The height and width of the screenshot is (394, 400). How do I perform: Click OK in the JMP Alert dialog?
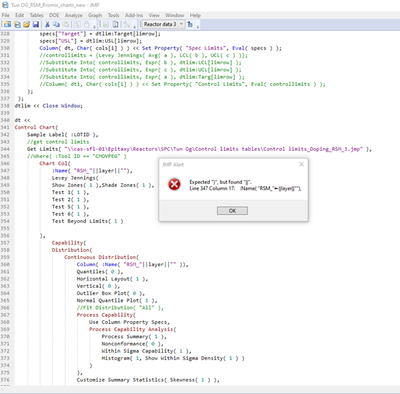(x=232, y=211)
